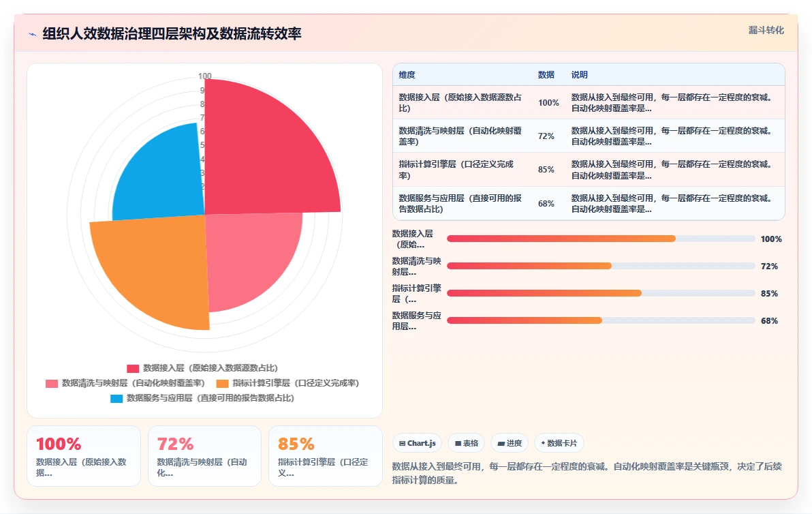812x514 pixels.
Task: Click the 表格 tag chip
Action: pos(467,443)
